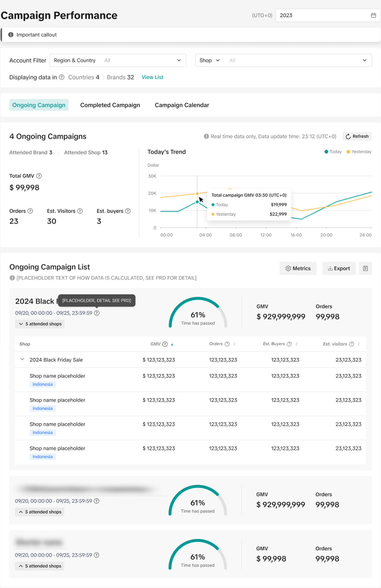Click help icon beside Displaying data in
381x588 pixels.
62,77
